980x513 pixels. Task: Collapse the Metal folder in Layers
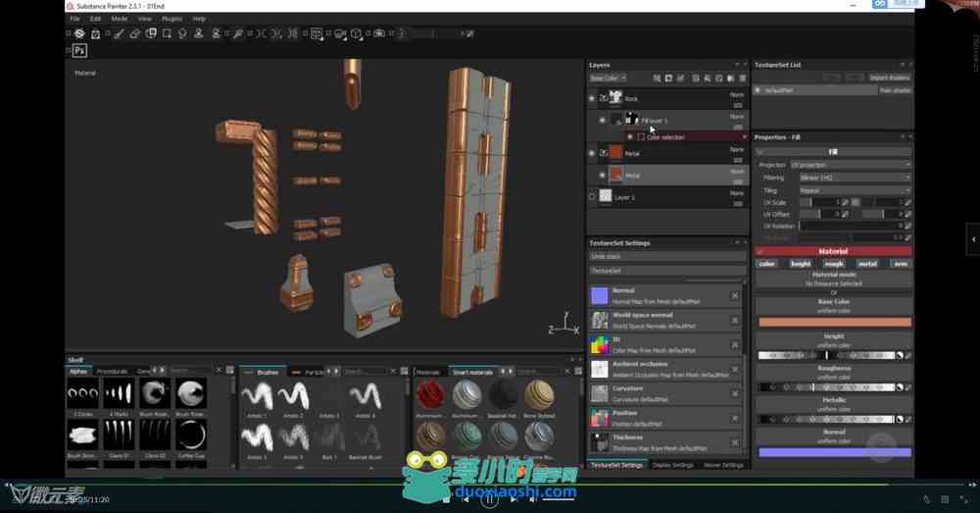604,153
